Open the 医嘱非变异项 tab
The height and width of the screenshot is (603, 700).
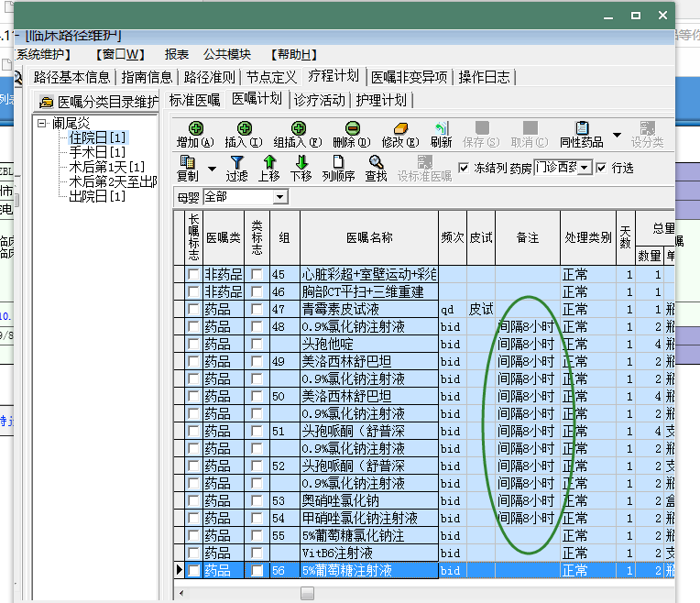[x=409, y=76]
